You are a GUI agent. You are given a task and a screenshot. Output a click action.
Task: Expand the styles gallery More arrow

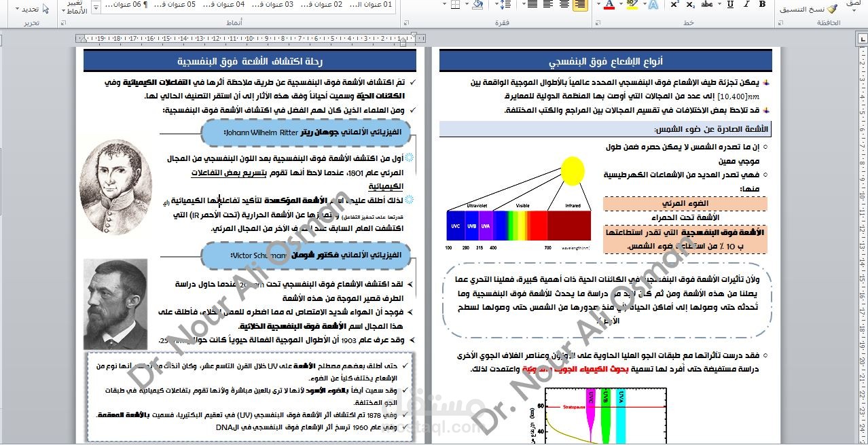(x=96, y=7)
